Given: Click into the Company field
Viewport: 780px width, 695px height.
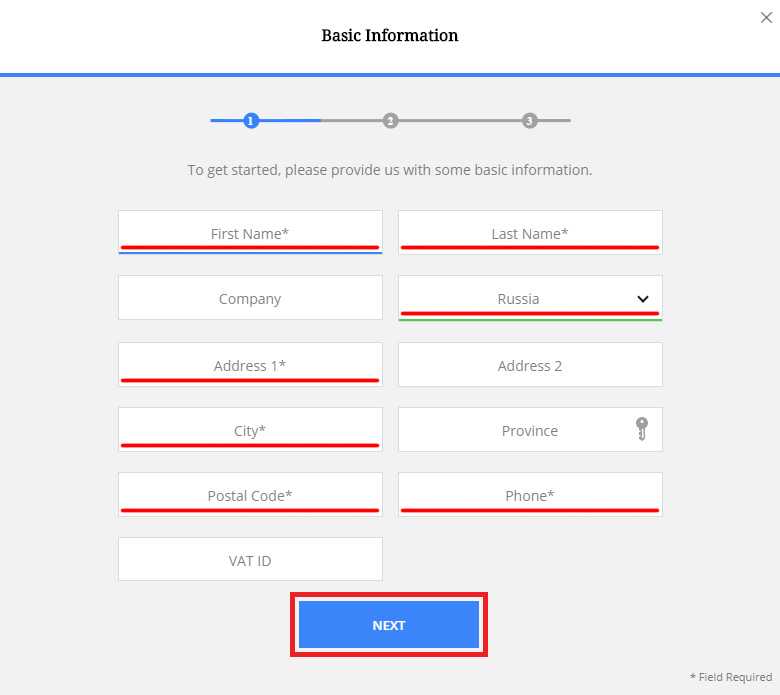Looking at the screenshot, I should click(250, 298).
